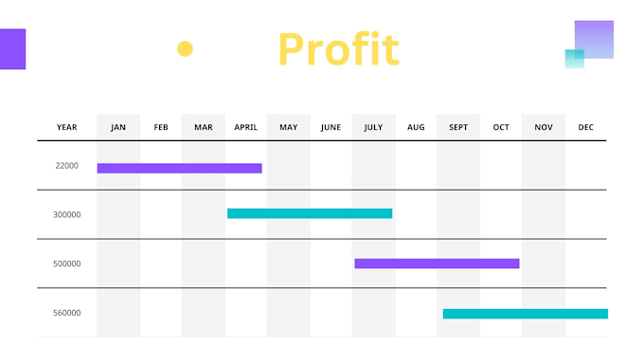
Task: Click the 500000 row label
Action: coord(67,263)
